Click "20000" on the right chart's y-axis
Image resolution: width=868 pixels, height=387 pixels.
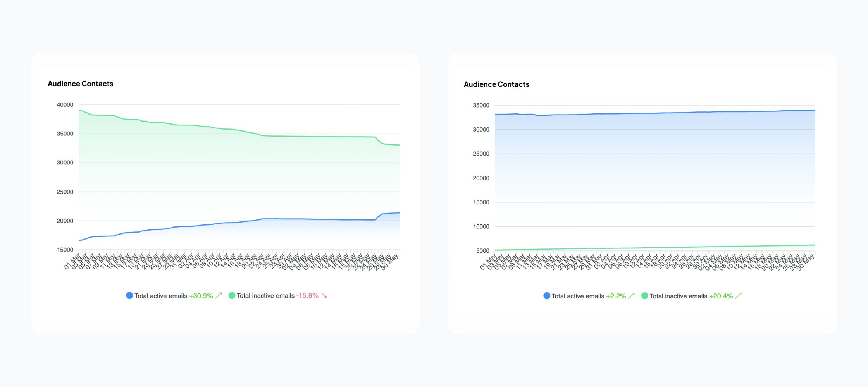point(481,178)
